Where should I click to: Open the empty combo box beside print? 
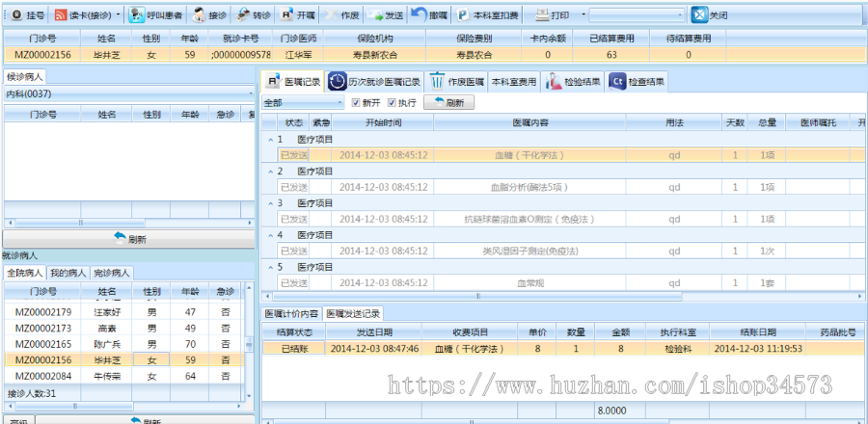[x=637, y=15]
